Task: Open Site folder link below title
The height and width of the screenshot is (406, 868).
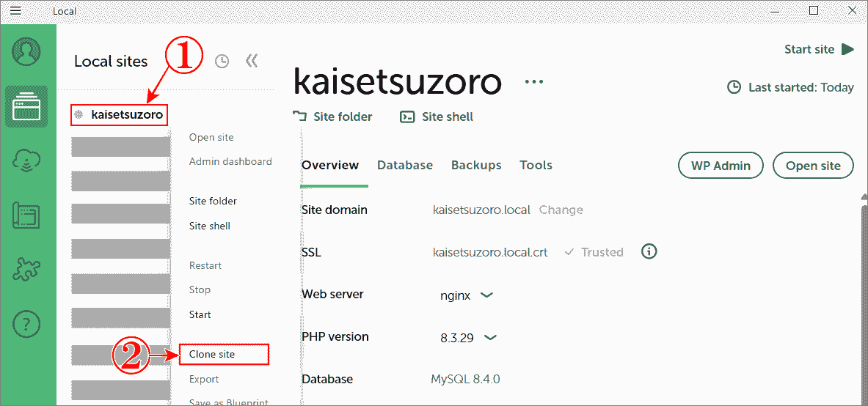Action: click(x=332, y=117)
